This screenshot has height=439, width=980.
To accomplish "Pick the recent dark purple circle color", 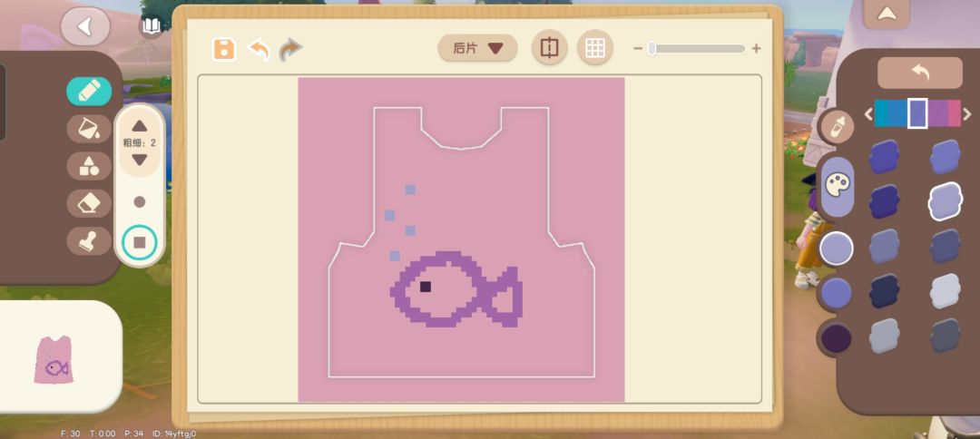I will [x=837, y=337].
